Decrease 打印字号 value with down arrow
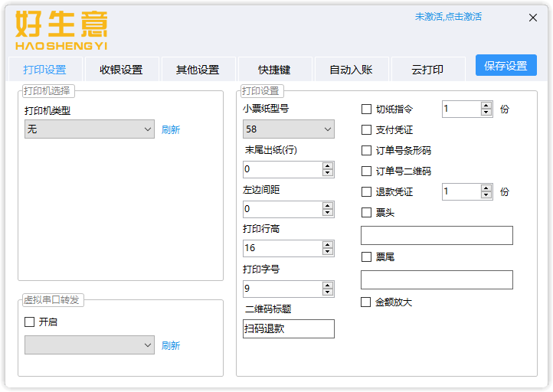The image size is (553, 392). [328, 292]
